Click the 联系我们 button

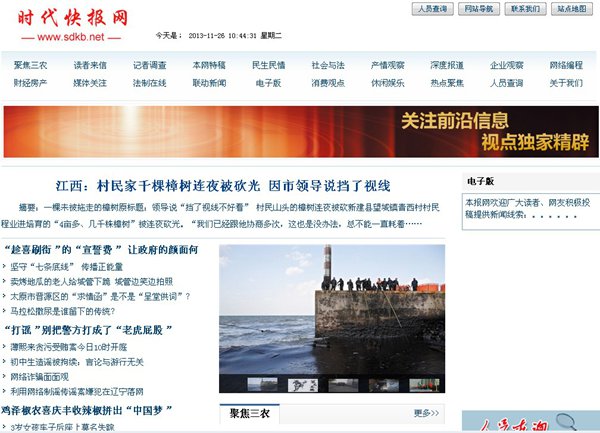click(525, 9)
